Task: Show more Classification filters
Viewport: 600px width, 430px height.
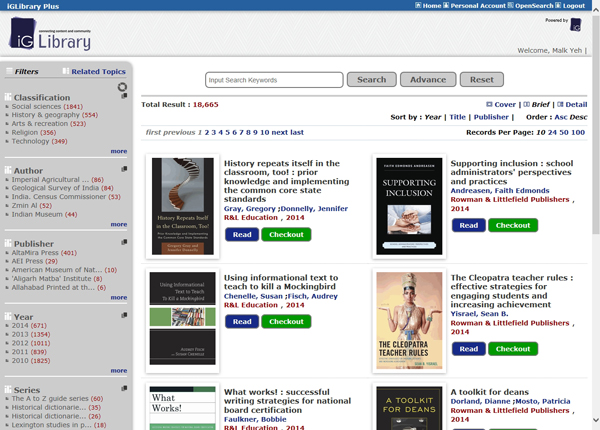Action: [119, 151]
